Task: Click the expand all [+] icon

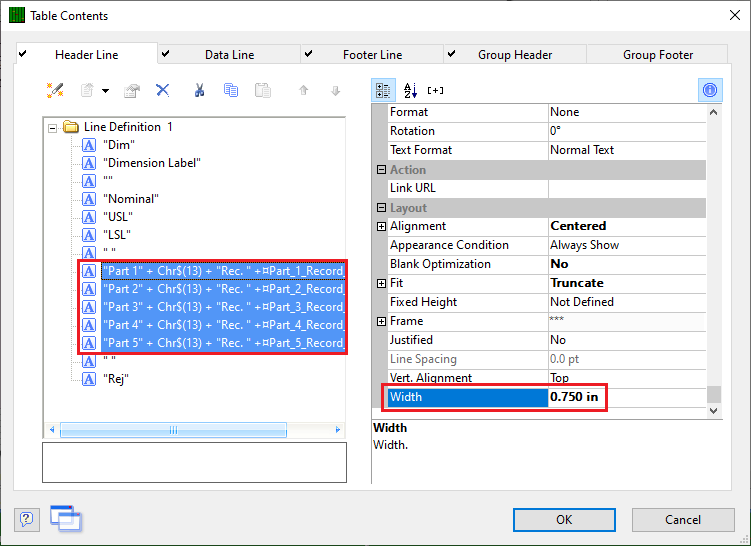Action: click(x=435, y=90)
